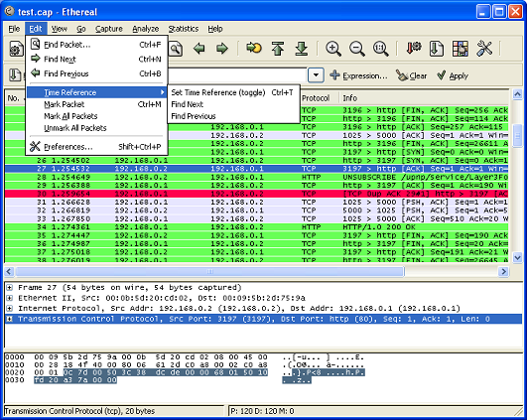Choose Set Time Reference (toggle)
This screenshot has width=527, height=420.
(x=233, y=92)
